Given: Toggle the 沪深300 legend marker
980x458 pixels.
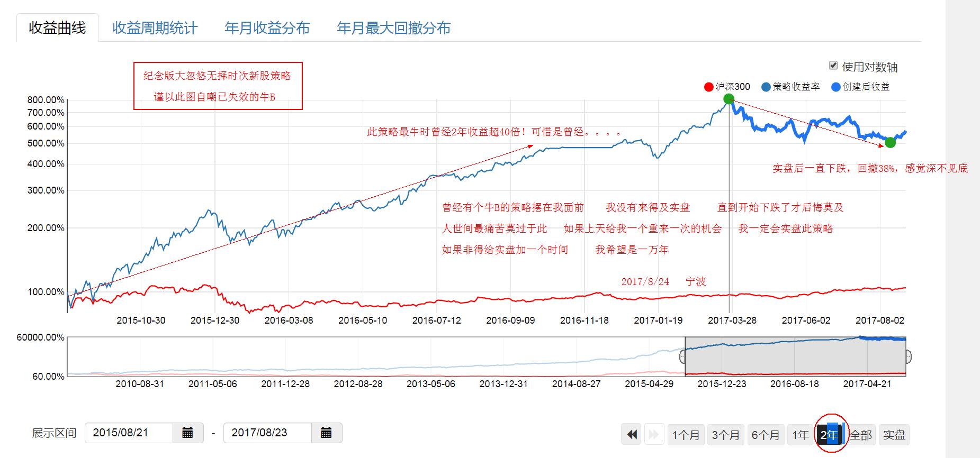Looking at the screenshot, I should click(x=709, y=87).
